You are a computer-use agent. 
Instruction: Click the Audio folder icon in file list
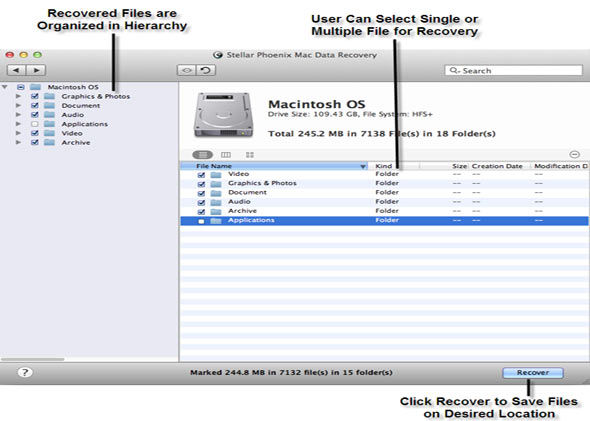(216, 202)
